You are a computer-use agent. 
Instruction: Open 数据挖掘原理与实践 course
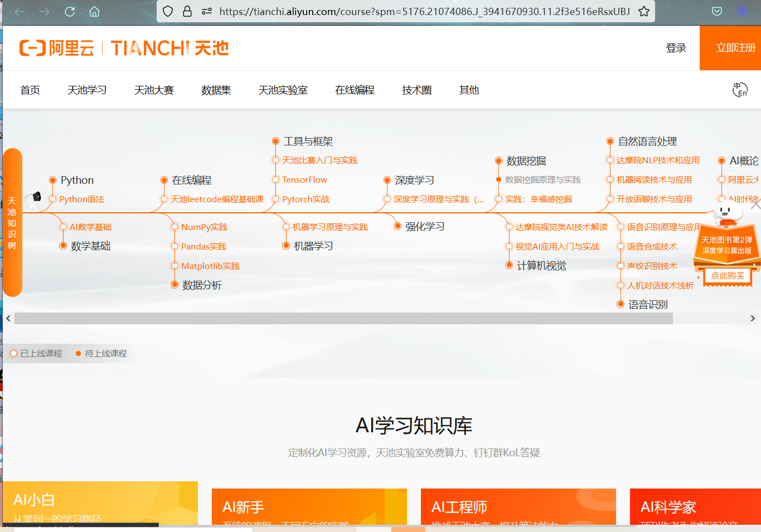pyautogui.click(x=542, y=180)
